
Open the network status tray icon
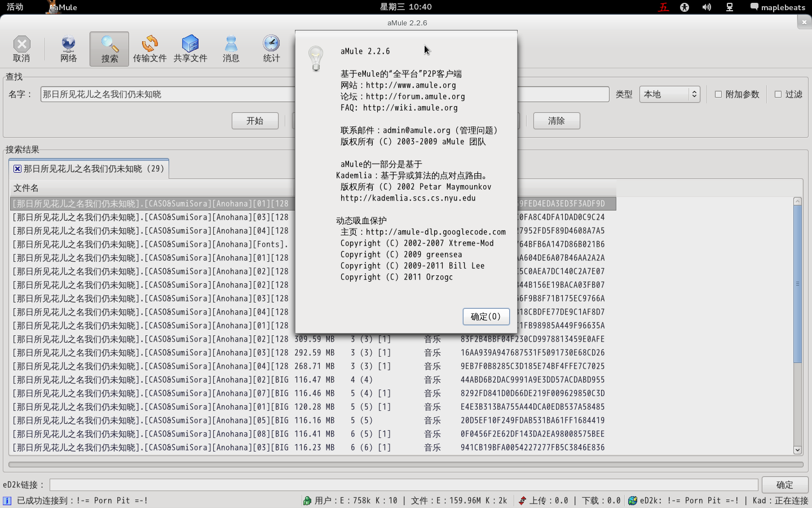click(x=730, y=7)
